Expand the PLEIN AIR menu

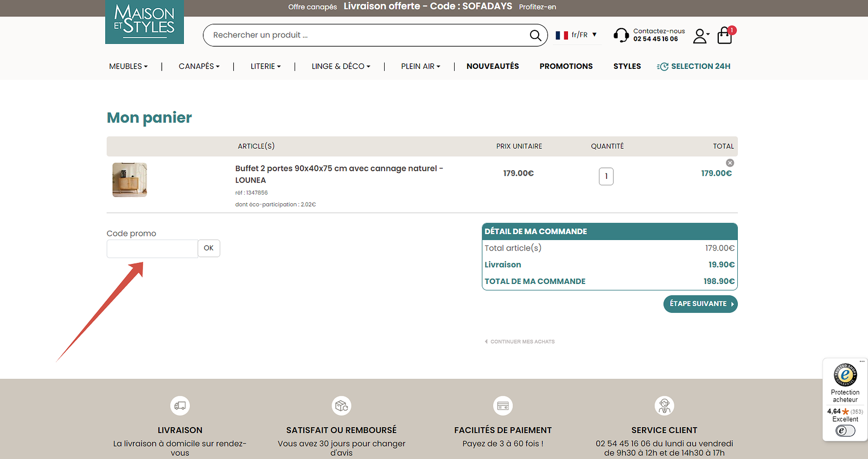click(x=421, y=67)
